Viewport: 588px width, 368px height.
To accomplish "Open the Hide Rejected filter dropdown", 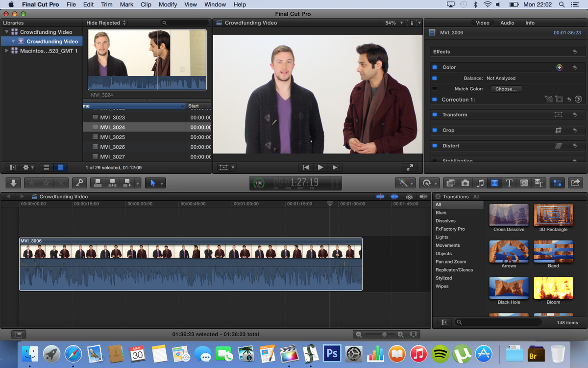I will point(104,22).
